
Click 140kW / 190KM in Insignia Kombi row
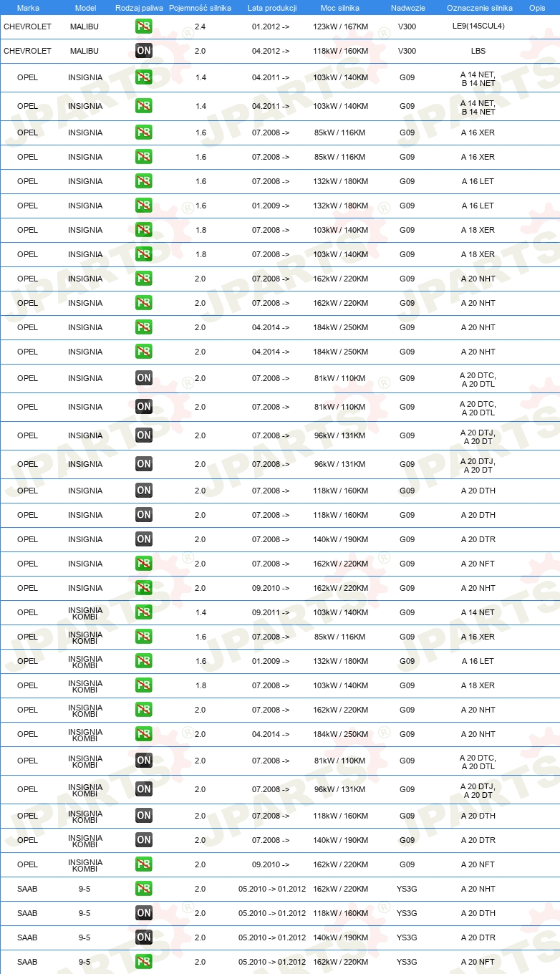point(341,840)
